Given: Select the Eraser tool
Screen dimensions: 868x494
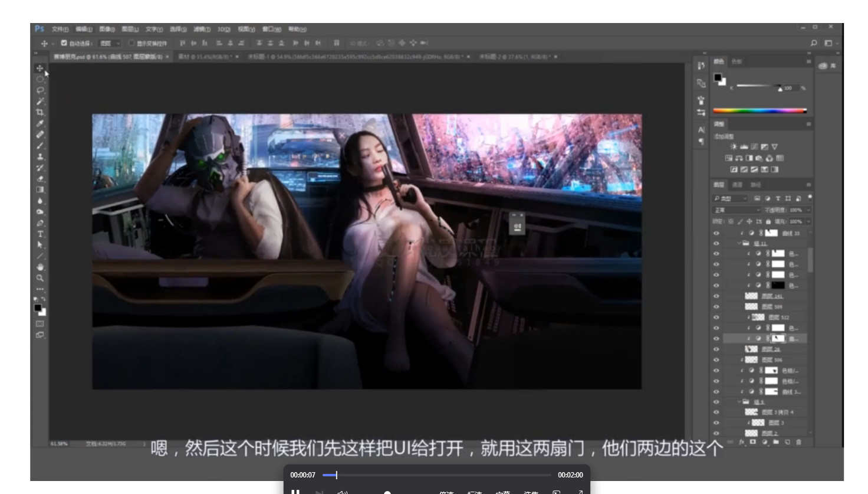Looking at the screenshot, I should 40,179.
